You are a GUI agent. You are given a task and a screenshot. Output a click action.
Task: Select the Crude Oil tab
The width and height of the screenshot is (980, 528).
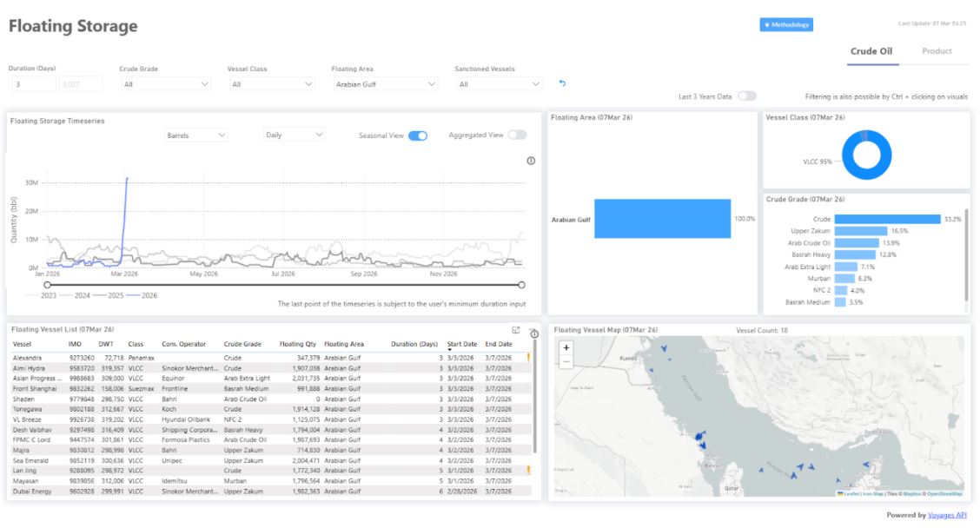click(x=871, y=51)
